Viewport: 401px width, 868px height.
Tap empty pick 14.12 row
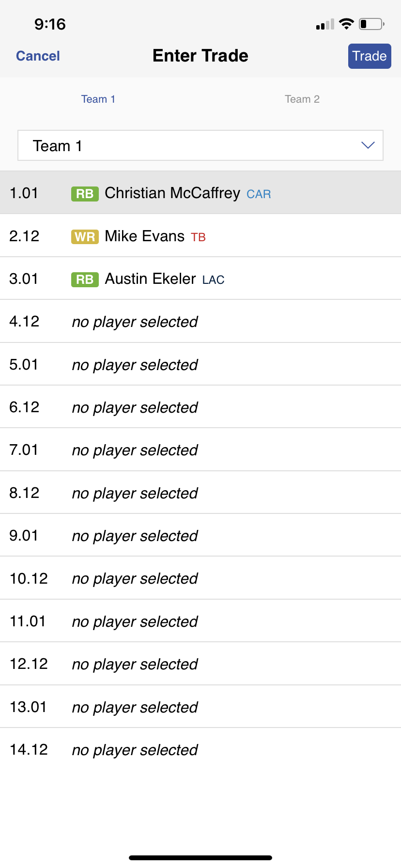tap(200, 750)
